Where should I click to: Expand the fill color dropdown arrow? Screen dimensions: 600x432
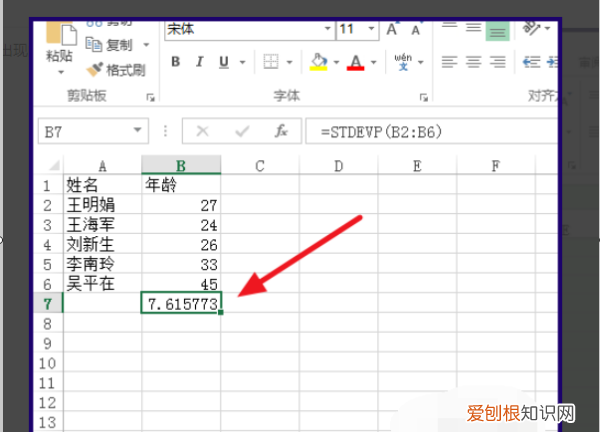[x=336, y=62]
